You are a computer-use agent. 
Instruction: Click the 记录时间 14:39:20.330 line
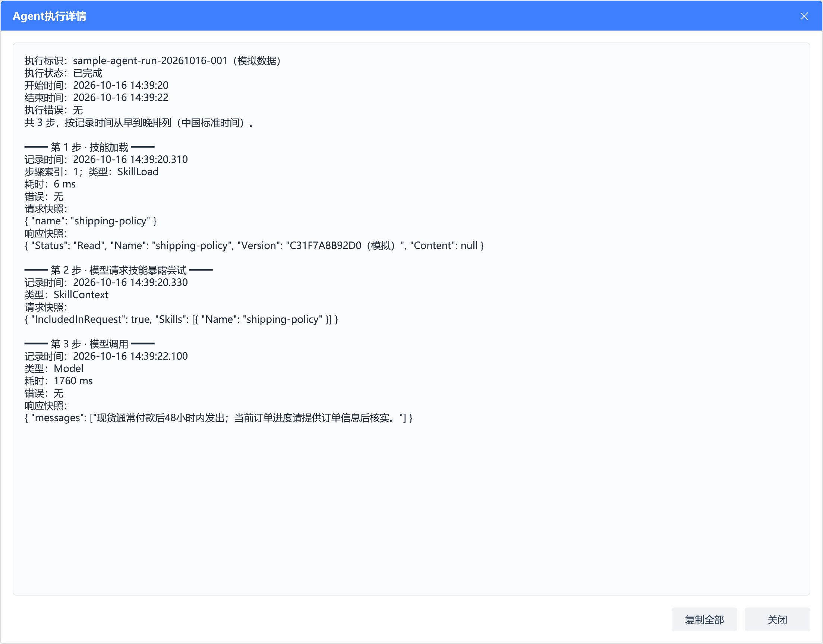pos(106,282)
